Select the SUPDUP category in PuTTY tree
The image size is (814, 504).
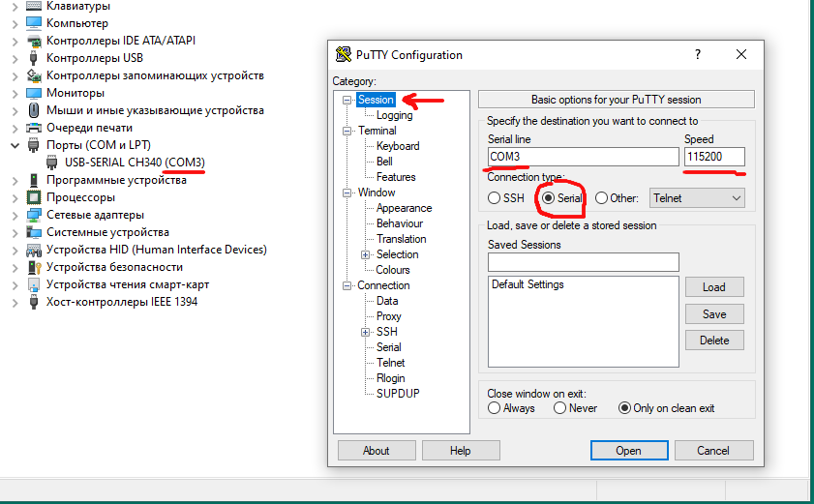pyautogui.click(x=398, y=394)
